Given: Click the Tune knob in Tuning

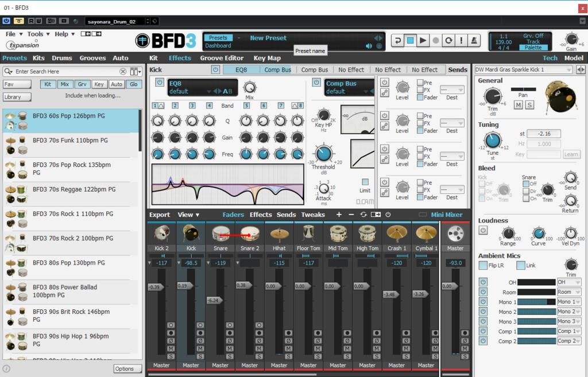Looking at the screenshot, I should pos(492,141).
